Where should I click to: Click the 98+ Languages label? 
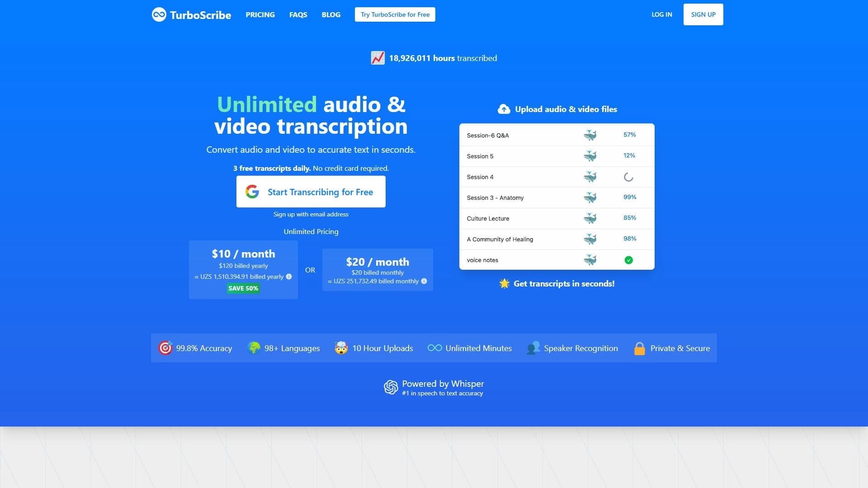pyautogui.click(x=292, y=348)
